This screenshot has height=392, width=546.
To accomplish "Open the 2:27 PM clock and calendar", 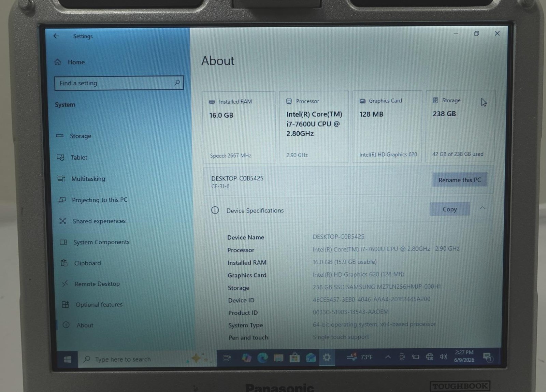I will tap(464, 356).
